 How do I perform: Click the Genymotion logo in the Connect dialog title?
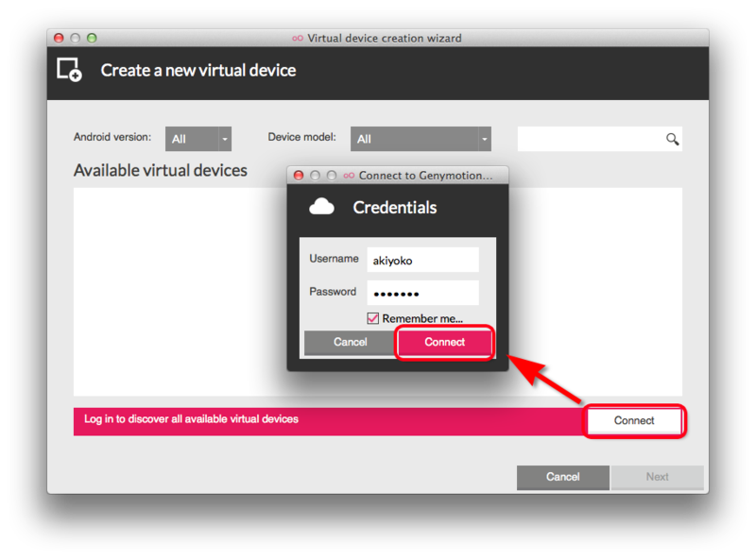(349, 176)
